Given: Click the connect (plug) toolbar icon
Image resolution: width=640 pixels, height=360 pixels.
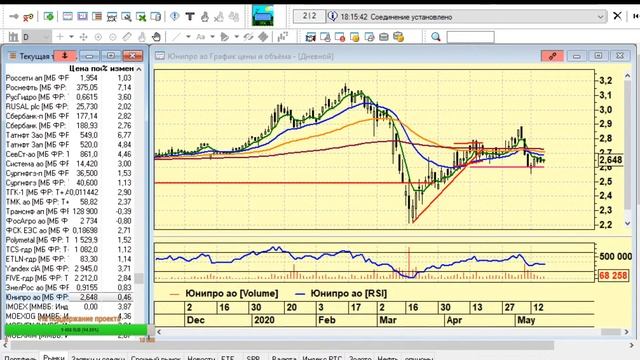Looking at the screenshot, I should pos(14,17).
